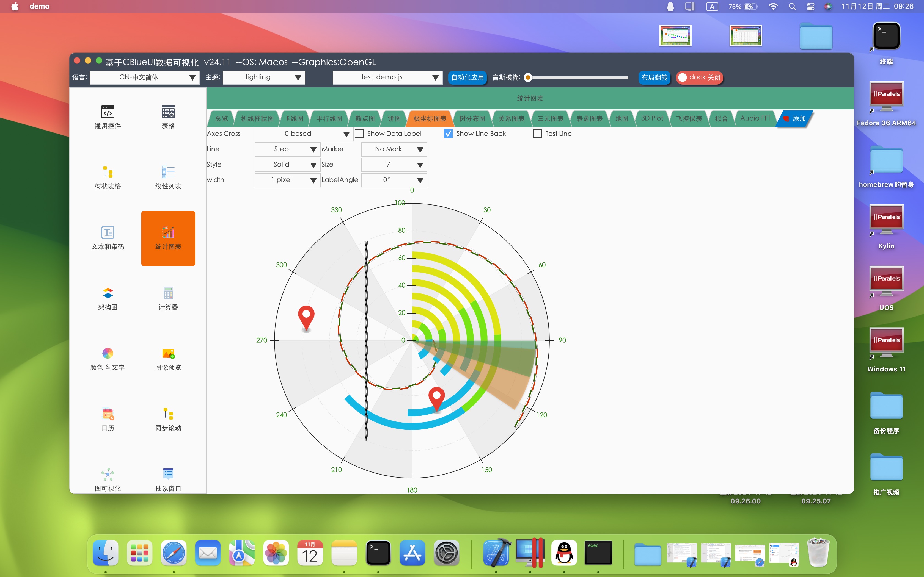Click the 线性列表 linear list icon

[168, 173]
